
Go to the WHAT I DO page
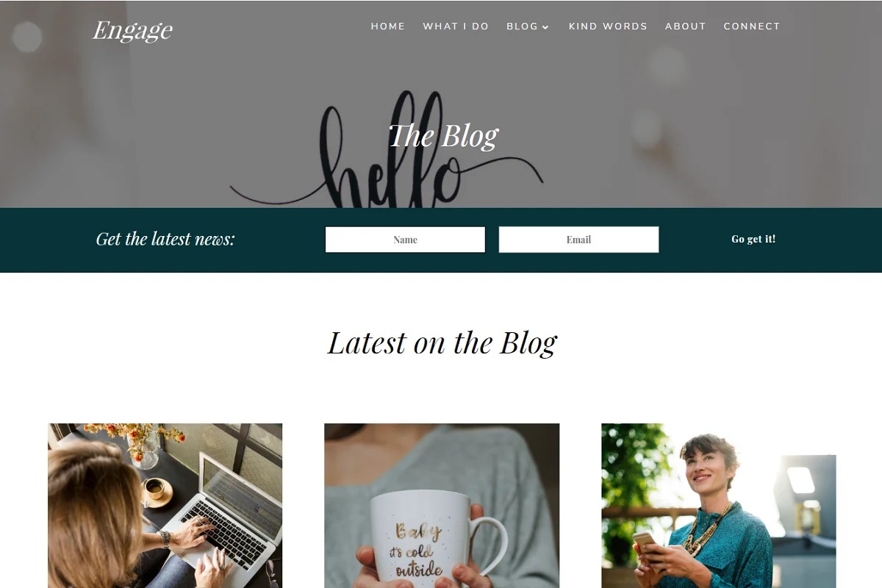click(456, 26)
